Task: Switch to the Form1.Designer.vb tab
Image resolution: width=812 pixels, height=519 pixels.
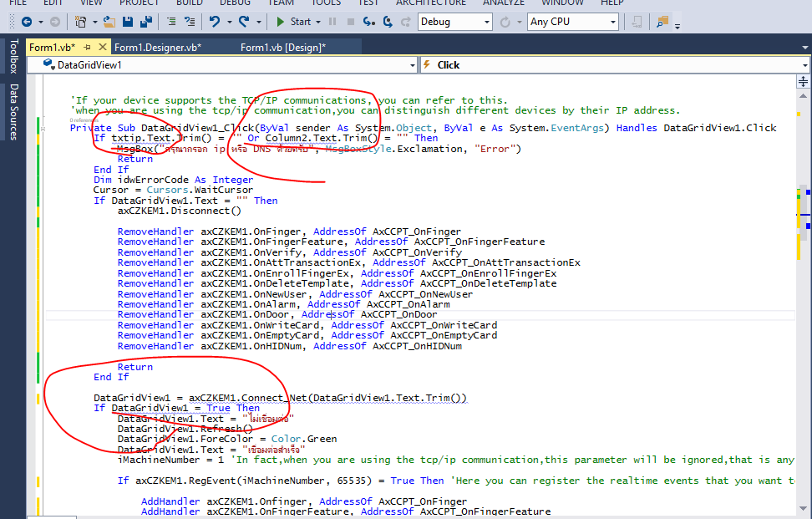Action: click(157, 48)
